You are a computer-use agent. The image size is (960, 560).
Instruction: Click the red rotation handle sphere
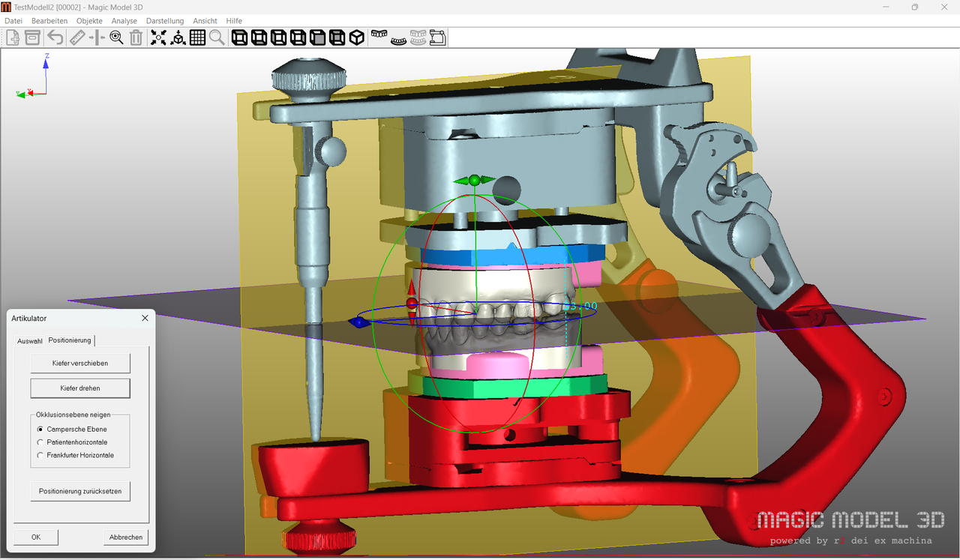tap(412, 303)
